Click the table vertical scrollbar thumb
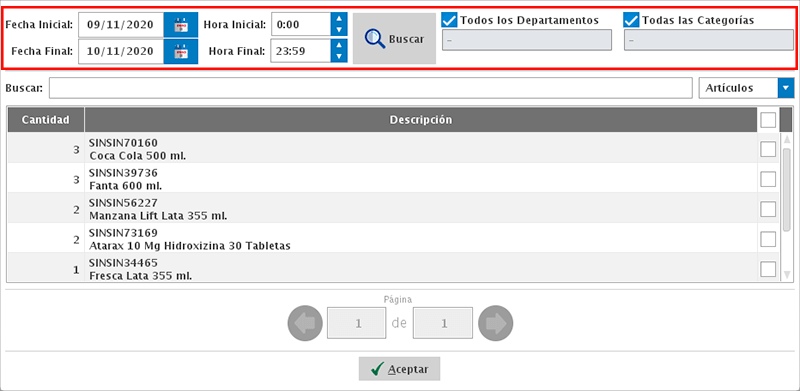The image size is (800, 391). (786, 189)
